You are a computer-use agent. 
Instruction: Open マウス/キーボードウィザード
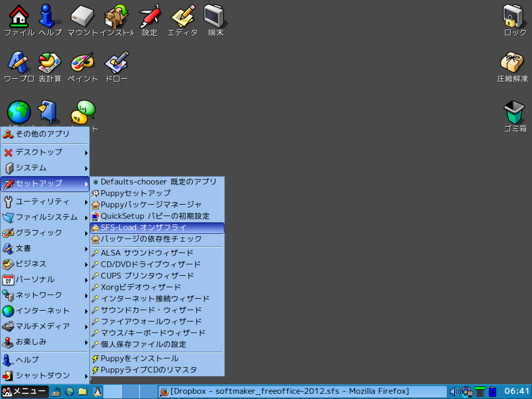[157, 333]
